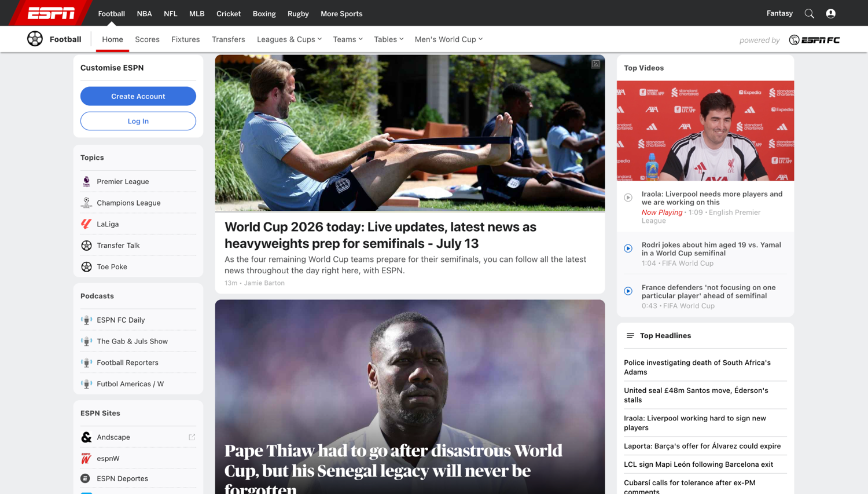Open Laporta Barça offer for Álvarez headline
Screen dimensions: 868x494
(x=703, y=446)
